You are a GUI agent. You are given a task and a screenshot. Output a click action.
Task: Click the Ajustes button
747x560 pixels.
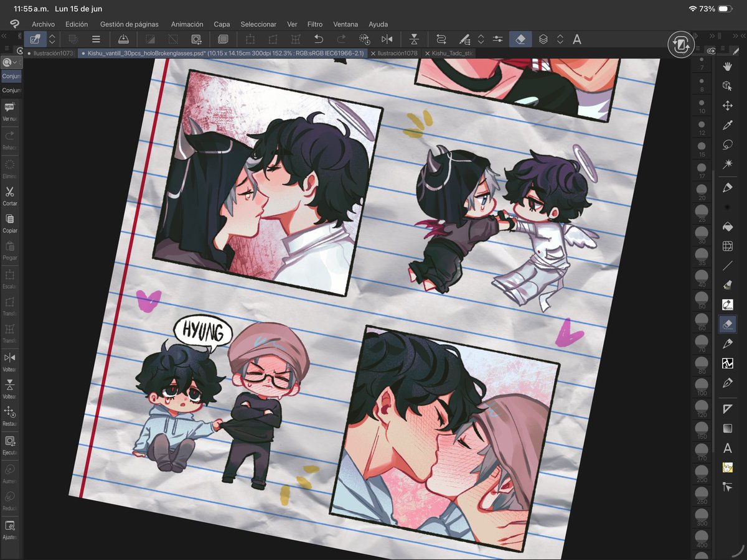click(10, 530)
